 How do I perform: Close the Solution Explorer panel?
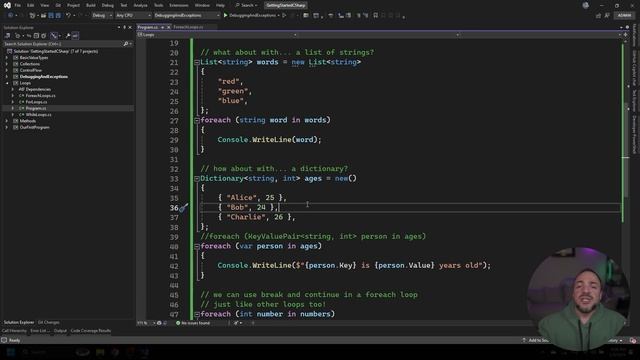pyautogui.click(x=130, y=27)
